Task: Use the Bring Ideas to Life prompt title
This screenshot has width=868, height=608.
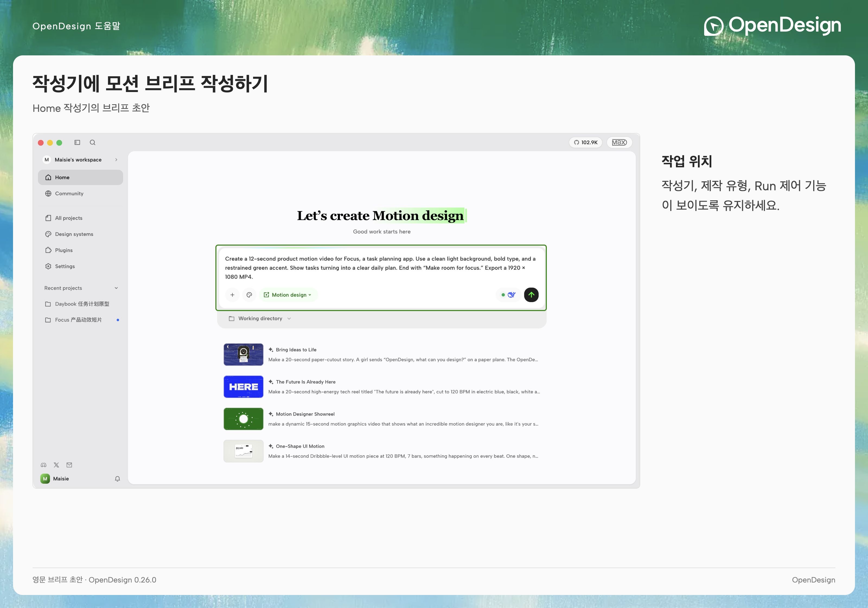Action: pos(296,350)
